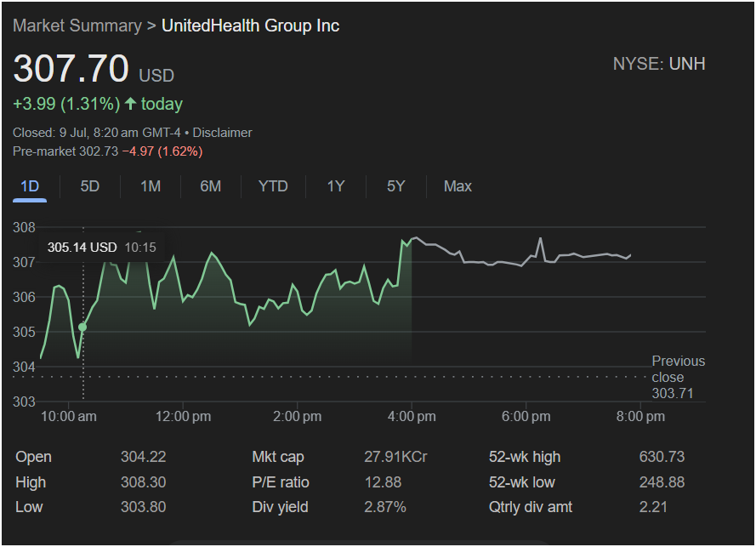Click the 303 y-axis label

[x=24, y=402]
